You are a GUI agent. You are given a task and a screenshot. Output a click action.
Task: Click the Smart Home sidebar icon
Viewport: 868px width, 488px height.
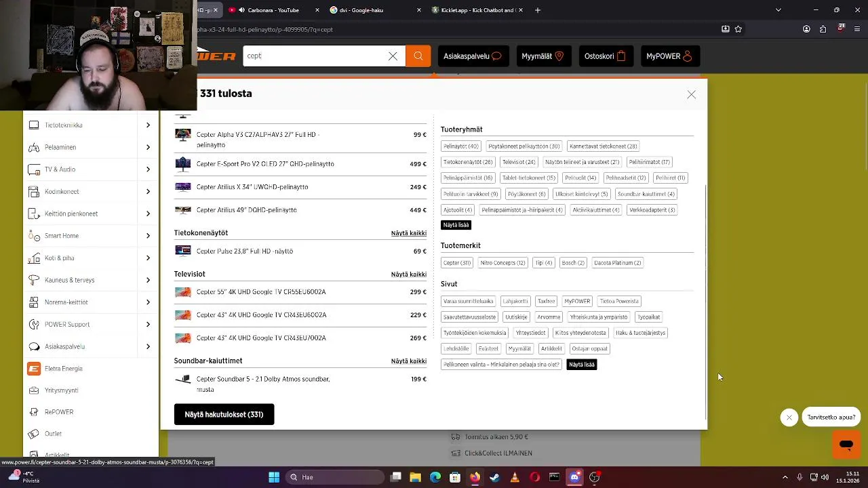[x=34, y=236]
